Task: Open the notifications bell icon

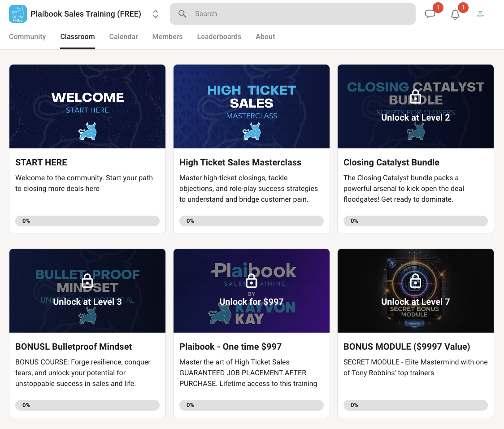Action: click(455, 14)
